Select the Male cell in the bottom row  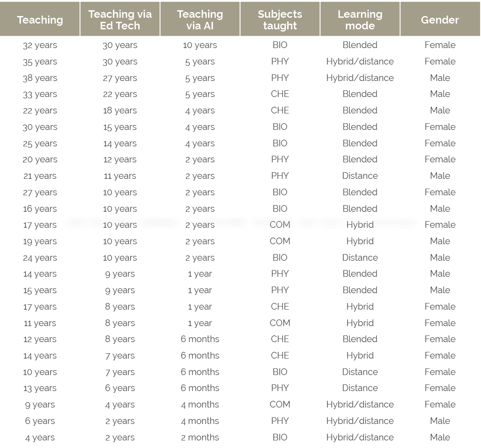point(440,437)
